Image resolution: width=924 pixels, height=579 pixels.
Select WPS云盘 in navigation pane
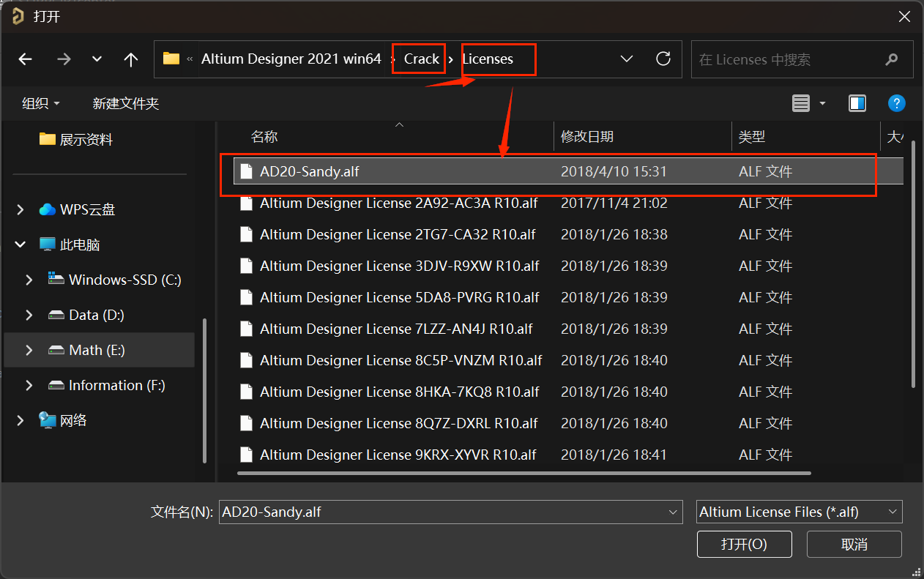77,209
